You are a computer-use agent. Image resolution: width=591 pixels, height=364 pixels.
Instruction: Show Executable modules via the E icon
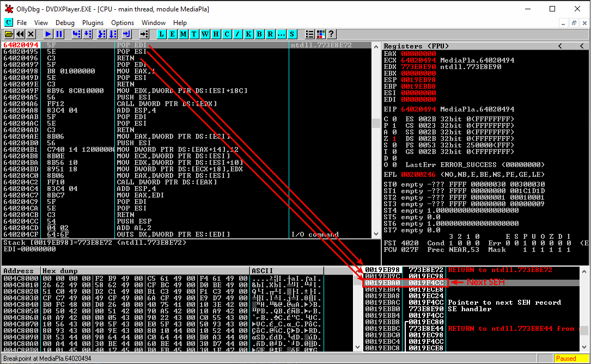[x=172, y=34]
